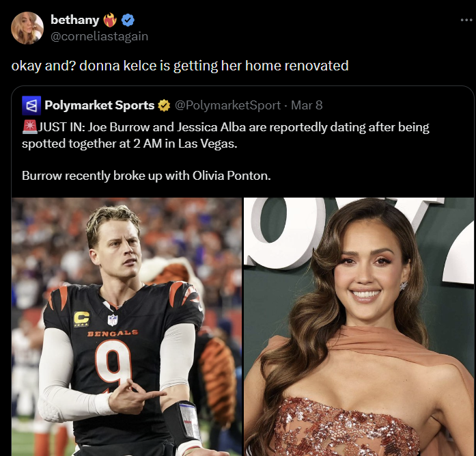Click the 'okay and? donna kelce' tweet text
Screen dimensions: 476x456
pyautogui.click(x=180, y=66)
